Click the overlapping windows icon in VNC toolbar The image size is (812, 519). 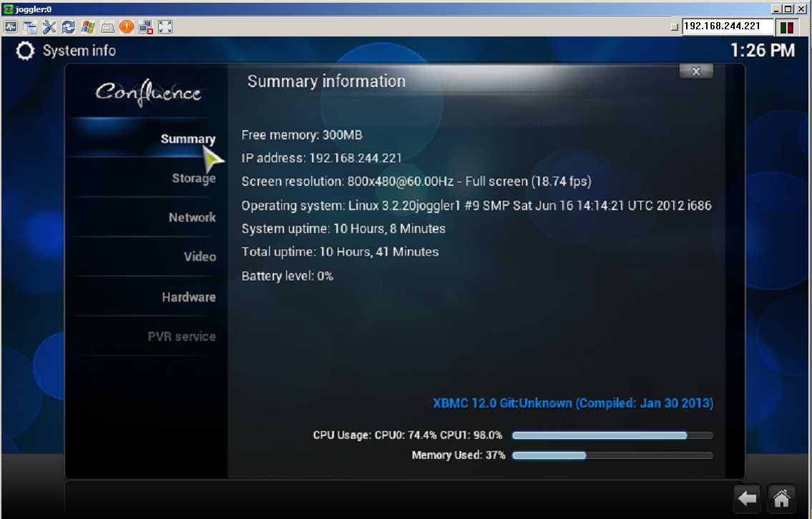click(30, 27)
